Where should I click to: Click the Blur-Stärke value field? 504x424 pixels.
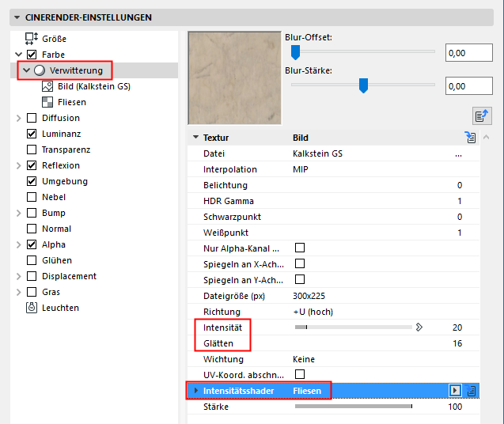pyautogui.click(x=468, y=86)
